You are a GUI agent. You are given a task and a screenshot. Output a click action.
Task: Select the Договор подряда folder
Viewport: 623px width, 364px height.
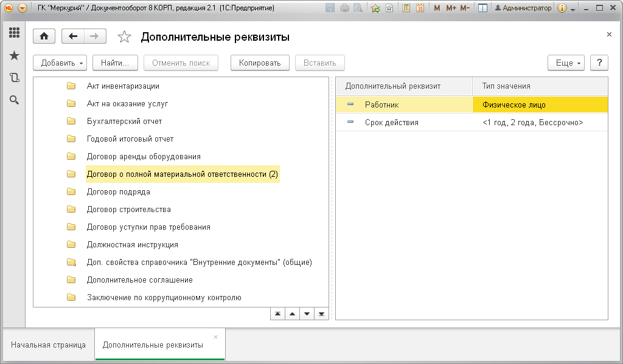tap(119, 192)
